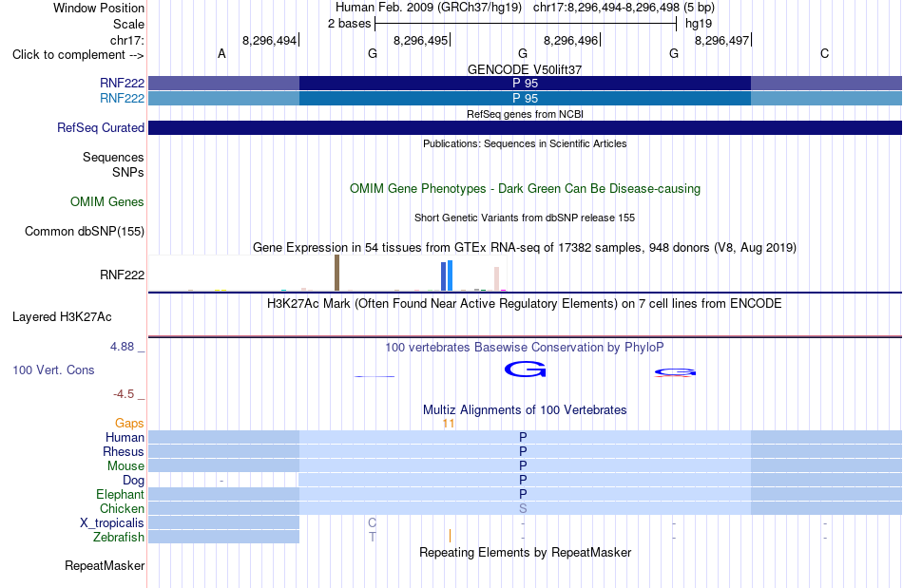The image size is (903, 588).
Task: Click the 'Human Feb. 2009 (GRCh37/hg19)' text
Action: pos(429,8)
